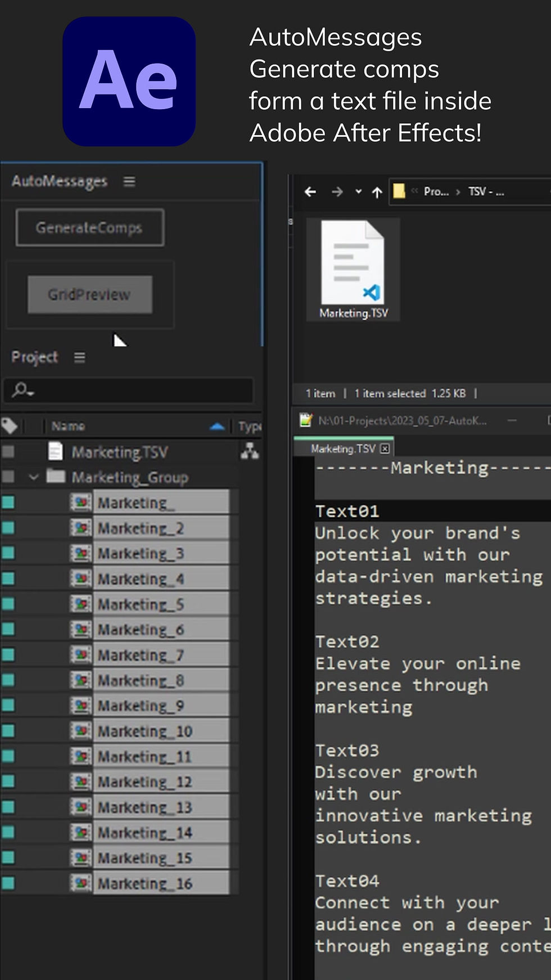Close the Marketing.TSV editor tab
Image resolution: width=551 pixels, height=980 pixels.
click(385, 448)
